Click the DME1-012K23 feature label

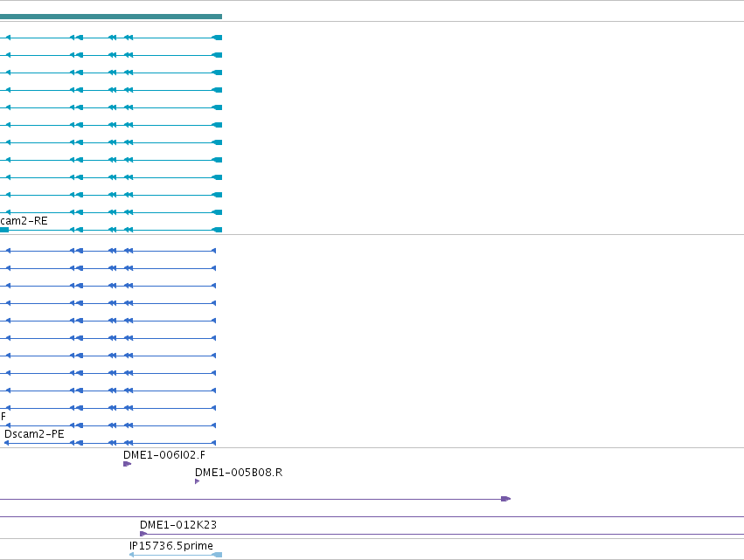click(178, 525)
